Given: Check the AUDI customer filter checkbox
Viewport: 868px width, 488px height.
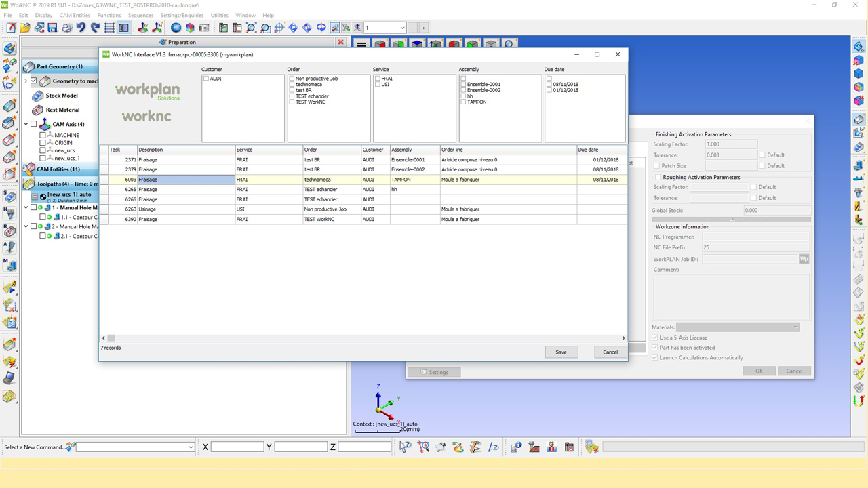Looking at the screenshot, I should click(x=206, y=79).
